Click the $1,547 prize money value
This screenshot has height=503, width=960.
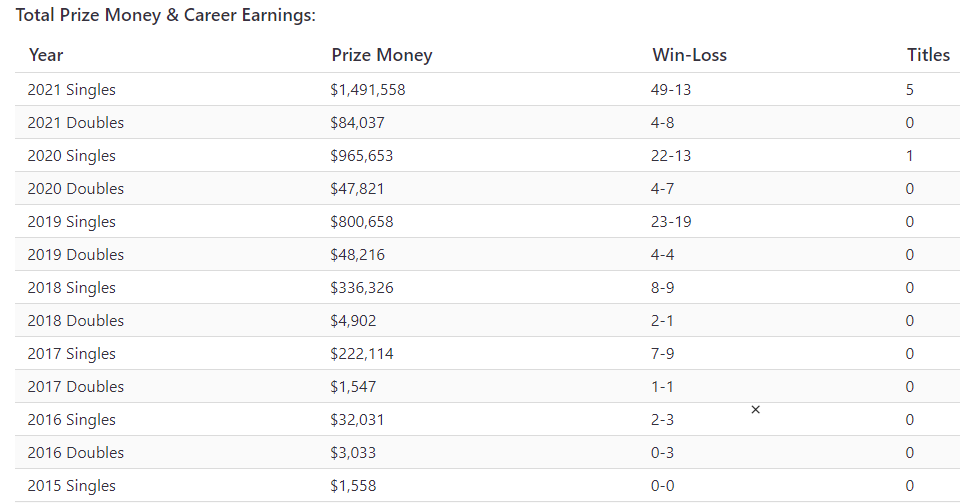pyautogui.click(x=353, y=387)
